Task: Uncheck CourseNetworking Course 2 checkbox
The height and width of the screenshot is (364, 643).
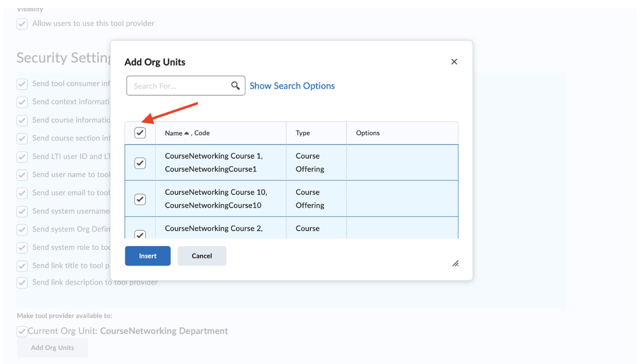Action: (x=140, y=234)
